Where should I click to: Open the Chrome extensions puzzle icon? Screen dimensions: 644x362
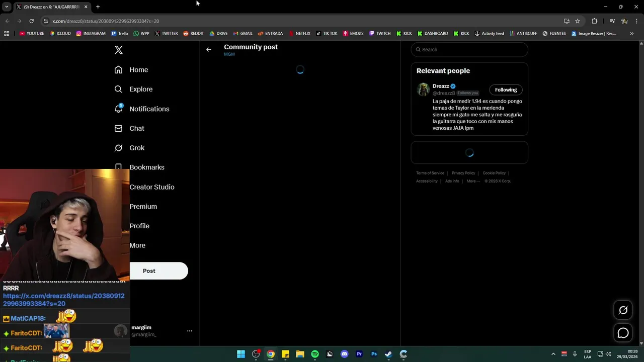point(595,21)
